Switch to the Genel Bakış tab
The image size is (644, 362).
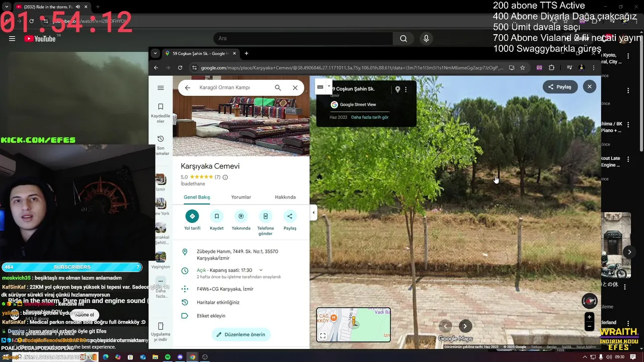tap(197, 197)
